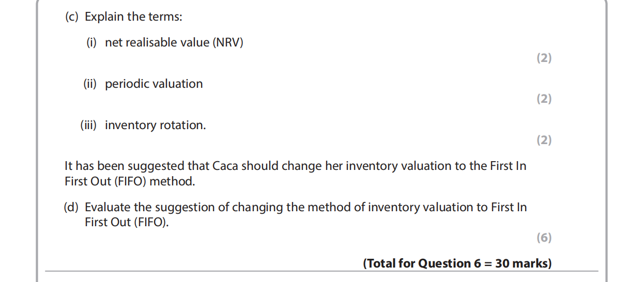Click the "(i)" sub-part label
The width and height of the screenshot is (644, 282).
(x=91, y=42)
